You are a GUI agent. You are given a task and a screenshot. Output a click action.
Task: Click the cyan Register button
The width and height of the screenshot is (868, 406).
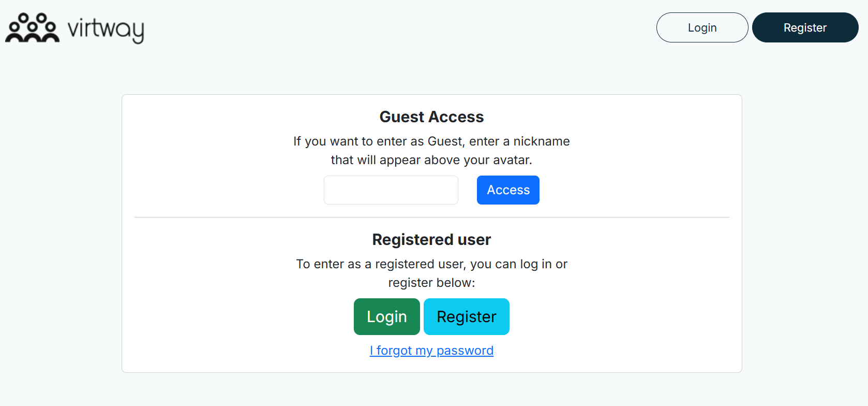point(466,316)
